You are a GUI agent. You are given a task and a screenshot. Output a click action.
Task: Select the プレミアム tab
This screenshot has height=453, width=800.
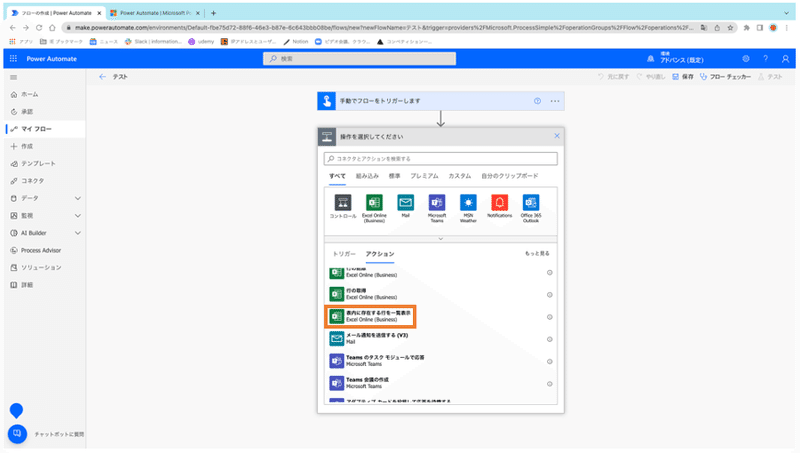(424, 176)
